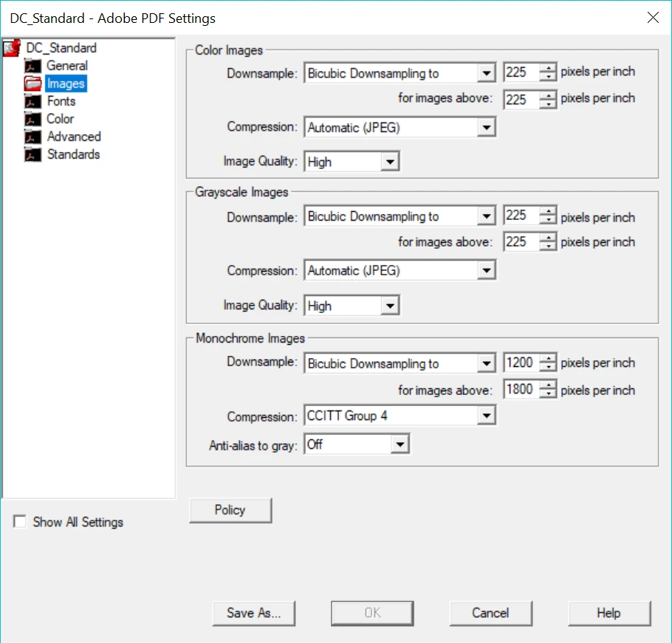Open the Standards settings page
The width and height of the screenshot is (672, 643).
click(x=74, y=154)
